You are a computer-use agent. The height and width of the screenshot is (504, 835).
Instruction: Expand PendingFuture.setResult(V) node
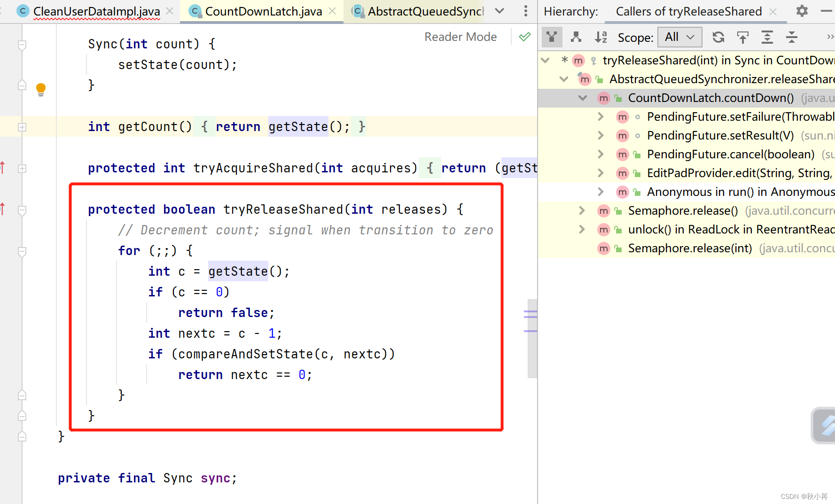[x=601, y=135]
